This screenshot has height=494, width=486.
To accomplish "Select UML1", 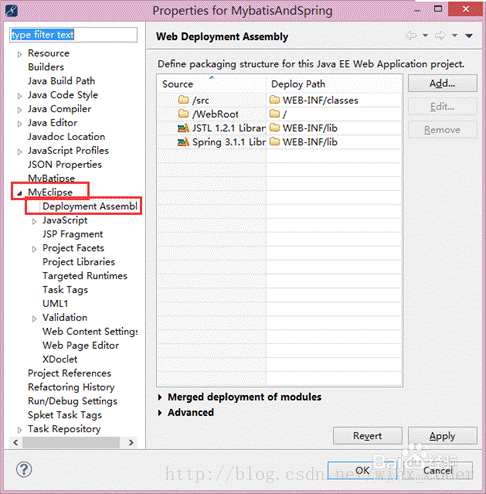I will (x=55, y=304).
